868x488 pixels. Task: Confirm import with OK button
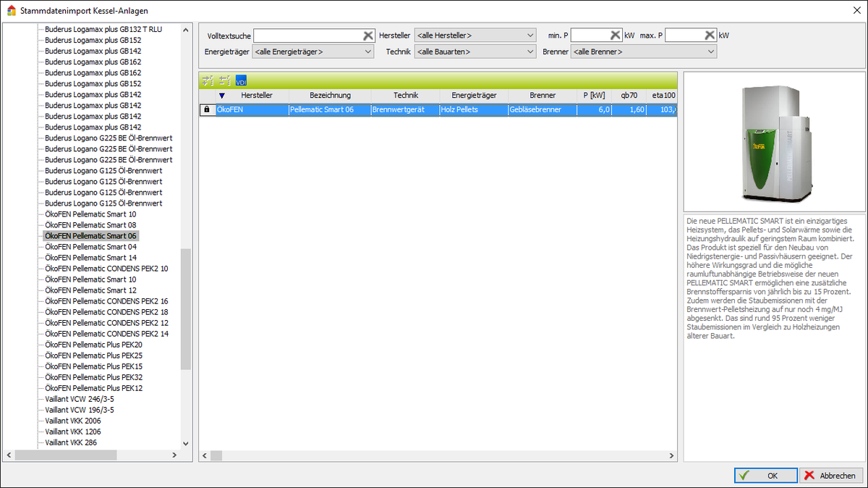coord(765,476)
